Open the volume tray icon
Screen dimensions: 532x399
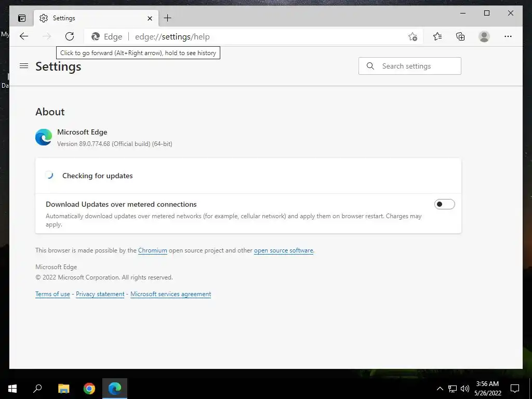point(465,389)
